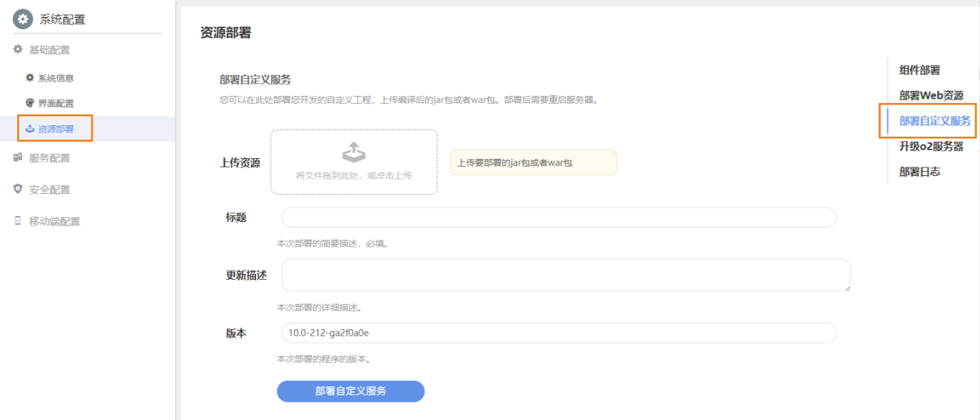
Task: Click the 标题 input field
Action: [x=558, y=218]
